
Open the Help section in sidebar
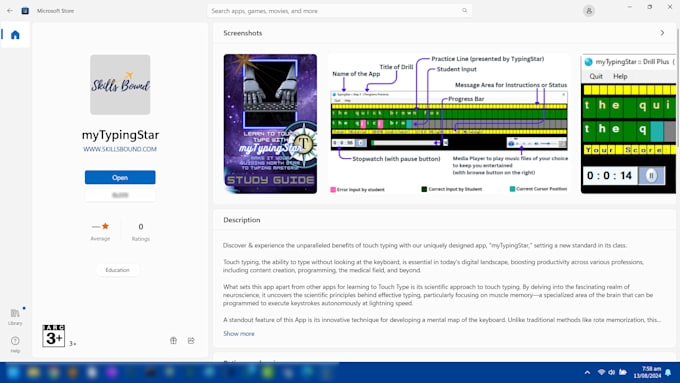pos(15,344)
